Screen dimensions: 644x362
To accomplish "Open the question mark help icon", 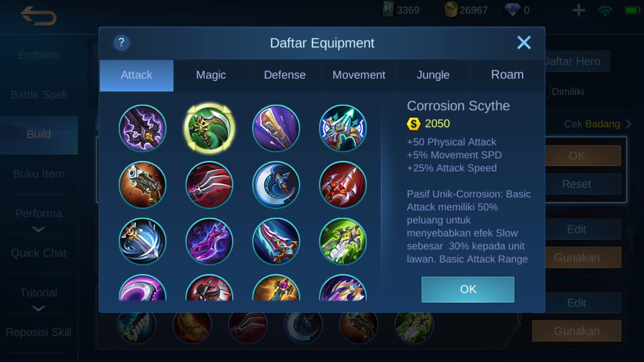I will [x=122, y=43].
